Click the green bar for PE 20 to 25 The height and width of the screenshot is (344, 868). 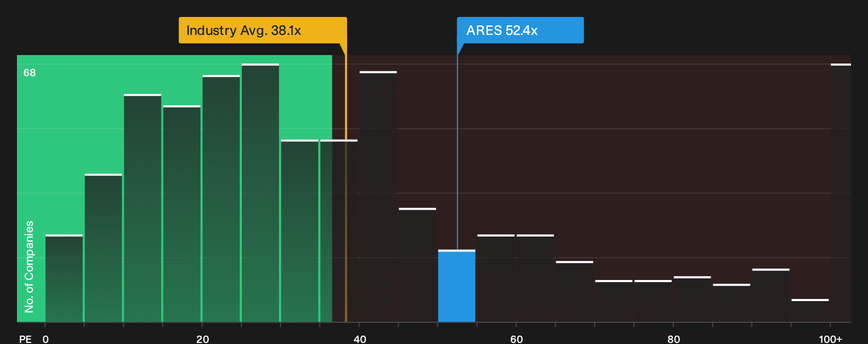[221, 198]
